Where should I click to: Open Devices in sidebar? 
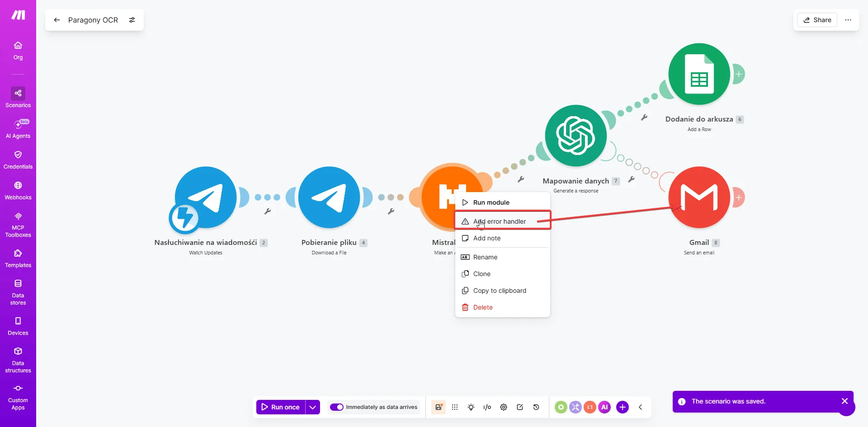[18, 326]
